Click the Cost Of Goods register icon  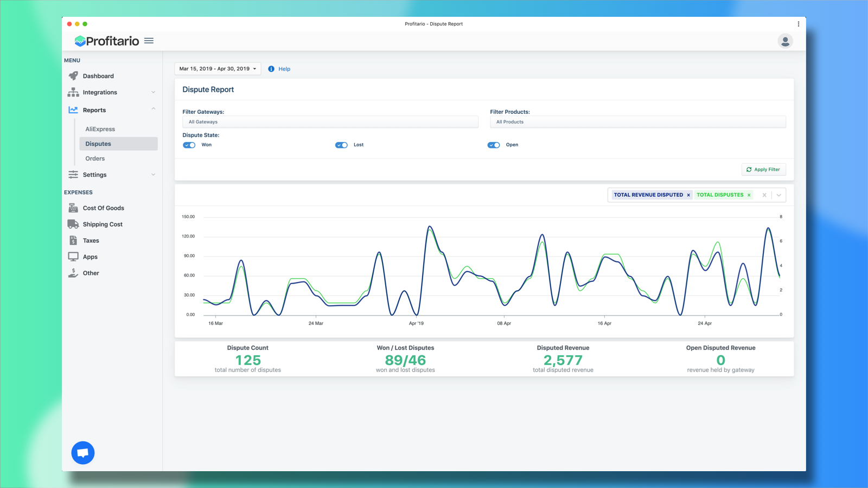tap(73, 208)
